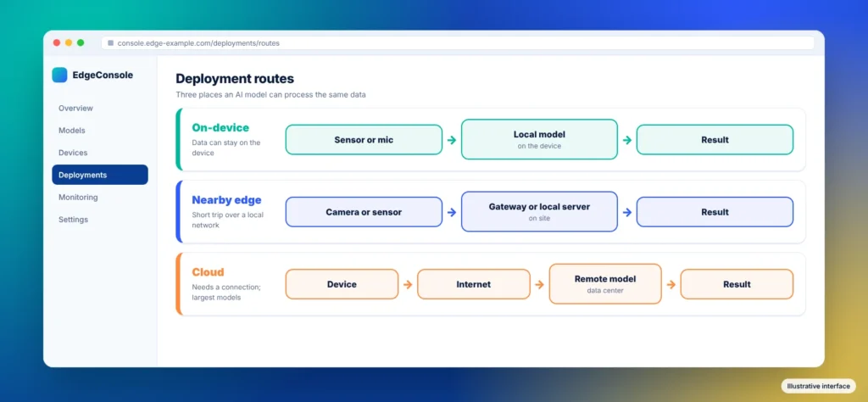
Task: Click the Camera or sensor step
Action: pos(364,212)
